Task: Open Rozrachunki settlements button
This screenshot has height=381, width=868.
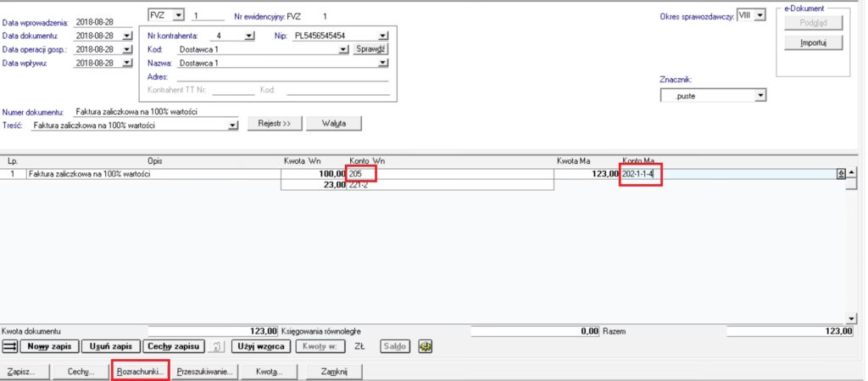Action: click(x=140, y=372)
